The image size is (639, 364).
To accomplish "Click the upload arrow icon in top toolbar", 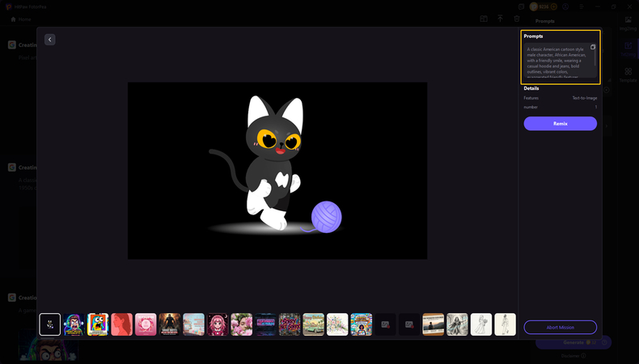I will tap(500, 19).
